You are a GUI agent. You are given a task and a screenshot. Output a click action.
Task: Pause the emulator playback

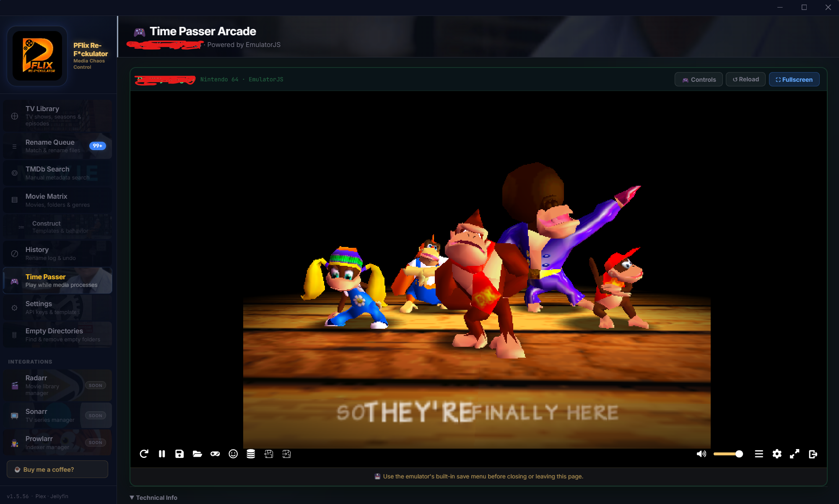click(x=162, y=454)
